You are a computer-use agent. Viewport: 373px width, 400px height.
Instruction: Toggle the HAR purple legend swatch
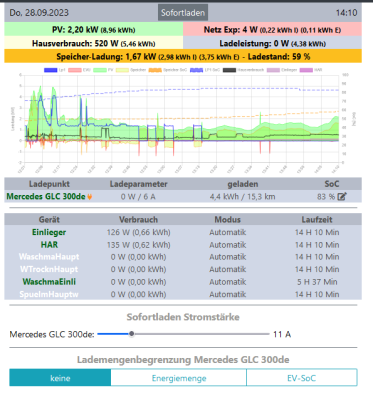[x=306, y=70]
